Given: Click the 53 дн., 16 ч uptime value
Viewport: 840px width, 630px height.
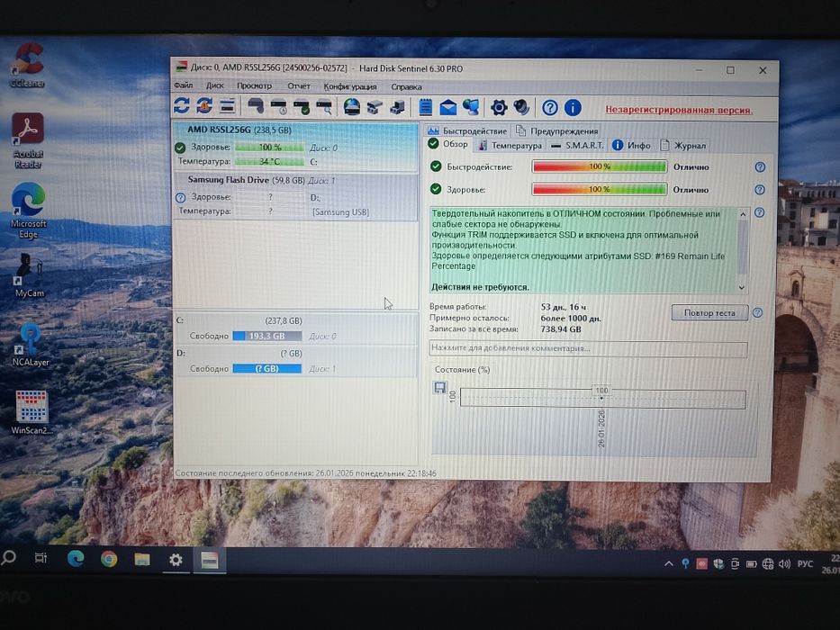Looking at the screenshot, I should click(x=563, y=307).
